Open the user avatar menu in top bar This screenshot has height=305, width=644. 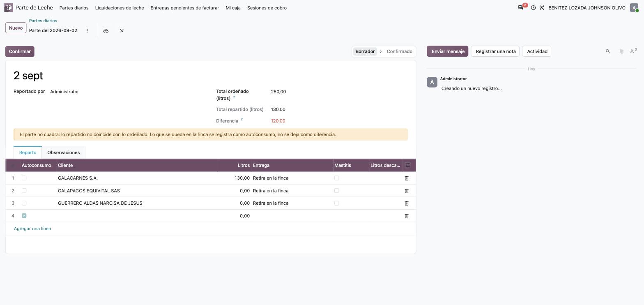pyautogui.click(x=634, y=8)
